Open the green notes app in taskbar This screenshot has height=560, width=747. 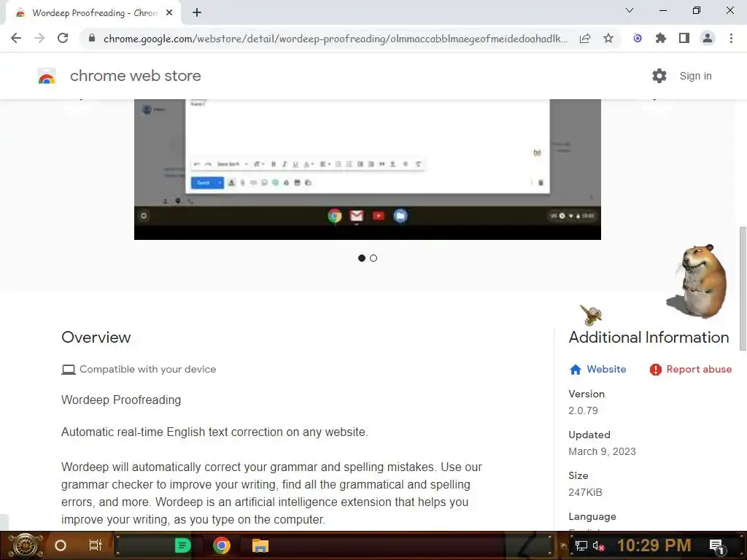tap(182, 545)
